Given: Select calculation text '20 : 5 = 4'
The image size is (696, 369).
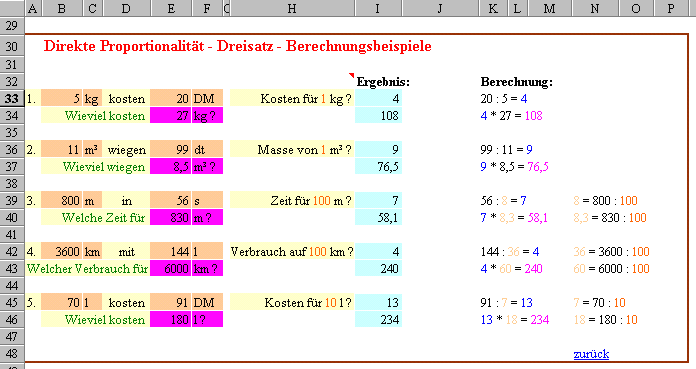Looking at the screenshot, I should click(x=504, y=99).
